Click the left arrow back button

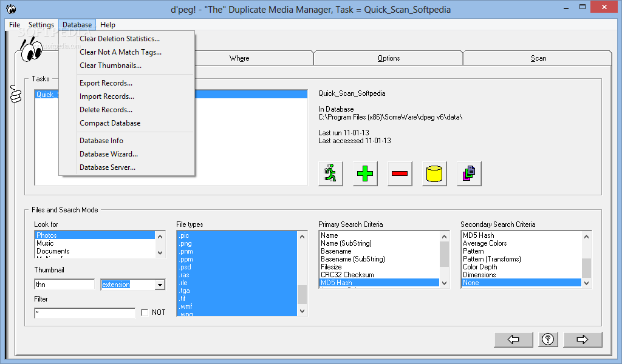click(513, 340)
